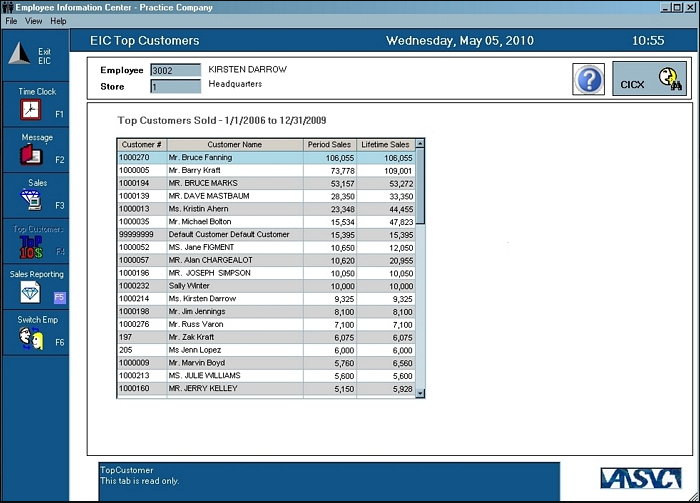Click the Employee number field

click(175, 70)
